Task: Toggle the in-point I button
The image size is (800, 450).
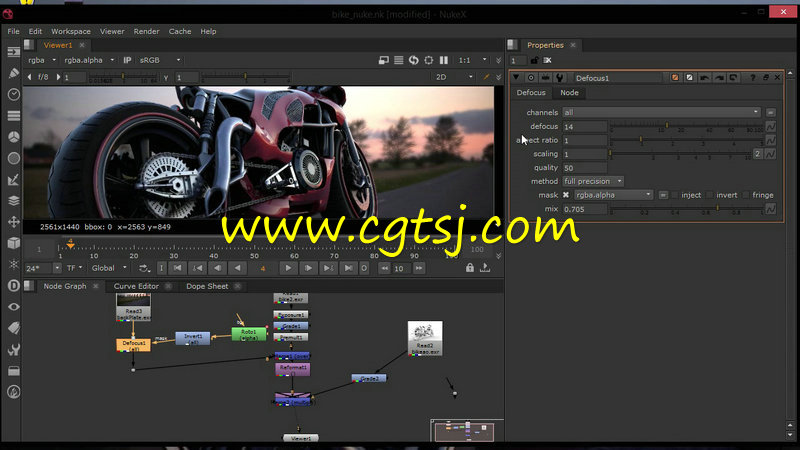Action: (x=162, y=268)
